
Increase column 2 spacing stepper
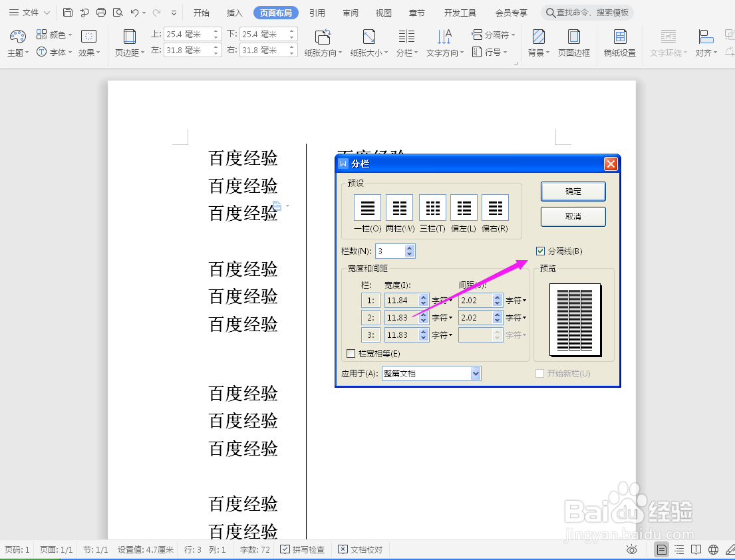pyautogui.click(x=498, y=315)
